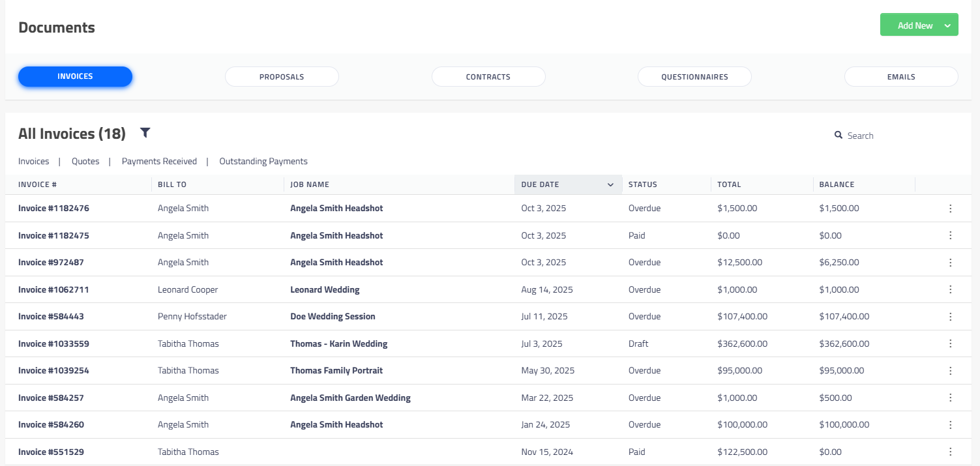Image resolution: width=980 pixels, height=466 pixels.
Task: Click the search magnifier icon
Action: click(839, 136)
